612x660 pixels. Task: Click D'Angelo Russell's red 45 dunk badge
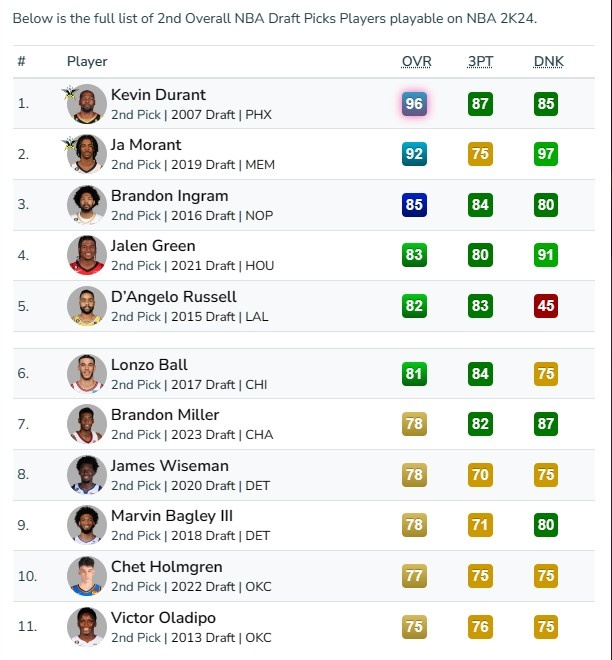[546, 306]
